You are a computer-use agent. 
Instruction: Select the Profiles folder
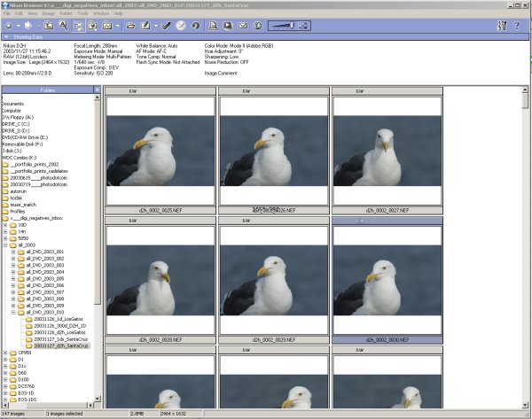coord(18,211)
